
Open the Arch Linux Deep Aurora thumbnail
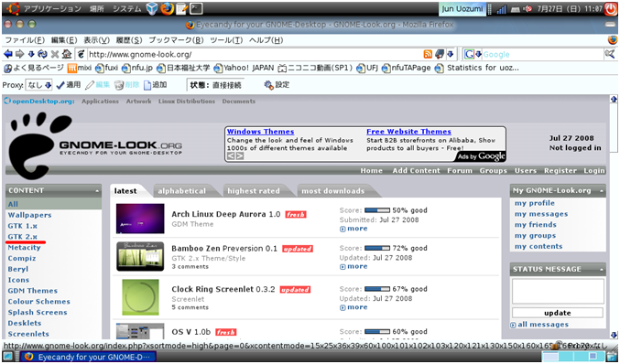140,219
